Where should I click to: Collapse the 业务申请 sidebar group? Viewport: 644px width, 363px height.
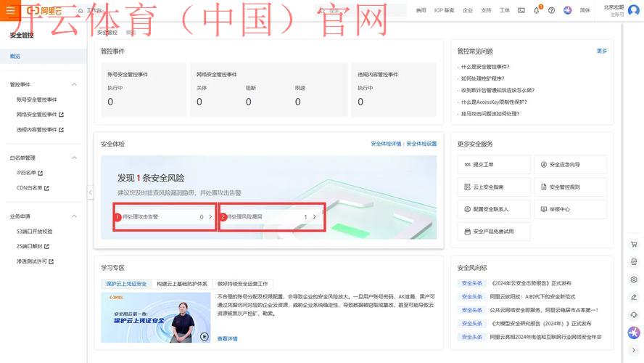pyautogui.click(x=75, y=216)
